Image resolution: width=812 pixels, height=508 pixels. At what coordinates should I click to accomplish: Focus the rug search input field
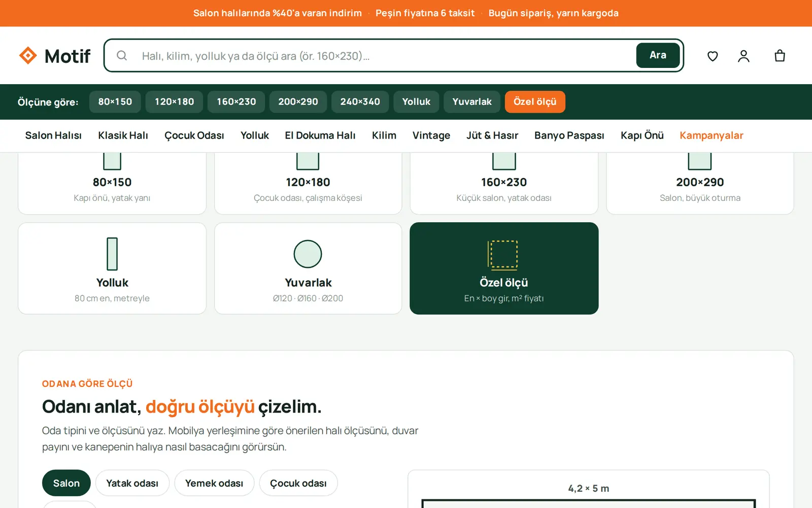click(x=385, y=56)
